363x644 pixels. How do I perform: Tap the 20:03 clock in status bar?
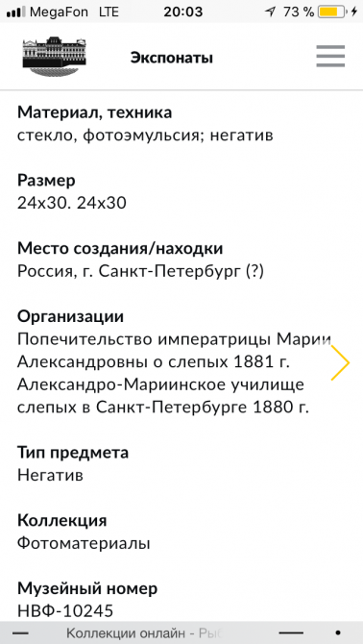pos(182,12)
